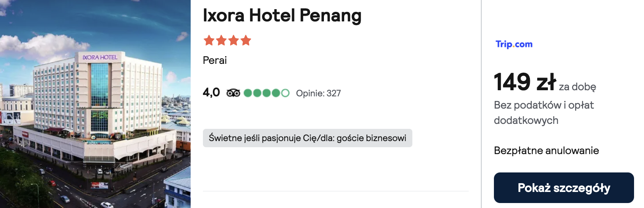Click the third green rating bubble
Viewport: 644px width, 208px height.
(x=266, y=93)
